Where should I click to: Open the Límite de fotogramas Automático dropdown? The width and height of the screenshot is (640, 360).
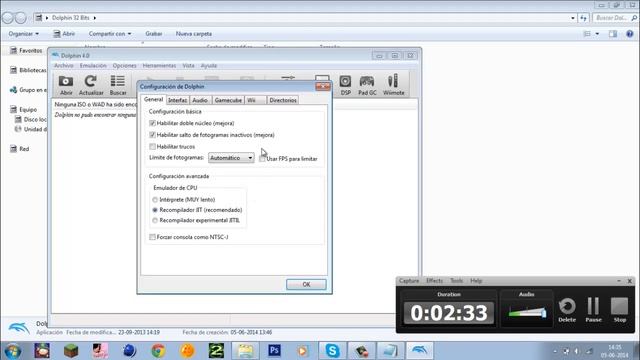point(231,158)
